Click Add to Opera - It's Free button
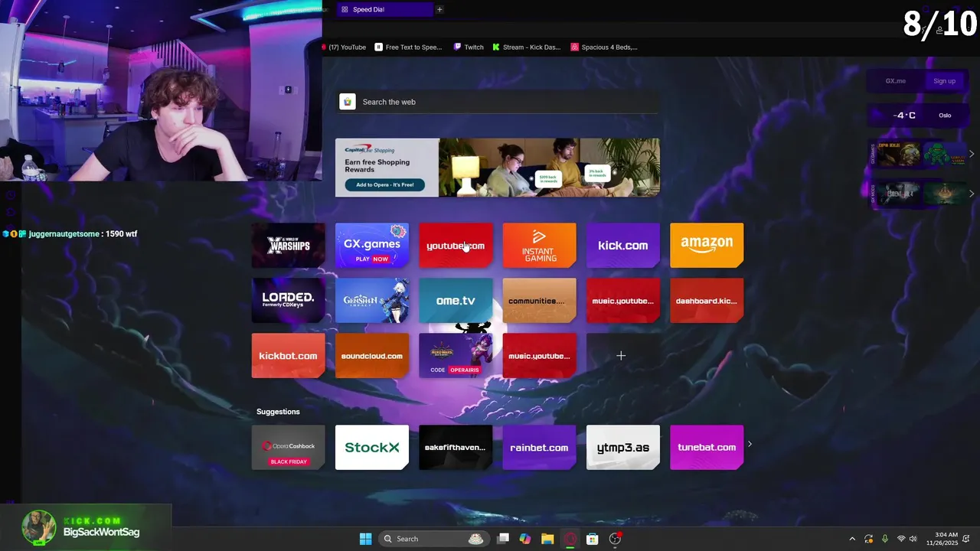 (x=385, y=184)
